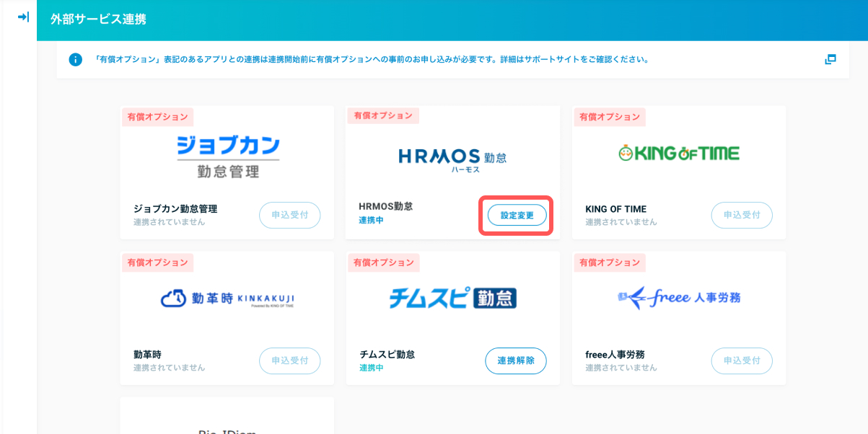Click 連携中 status under HRMOS勤怠
Image resolution: width=868 pixels, height=434 pixels.
371,220
